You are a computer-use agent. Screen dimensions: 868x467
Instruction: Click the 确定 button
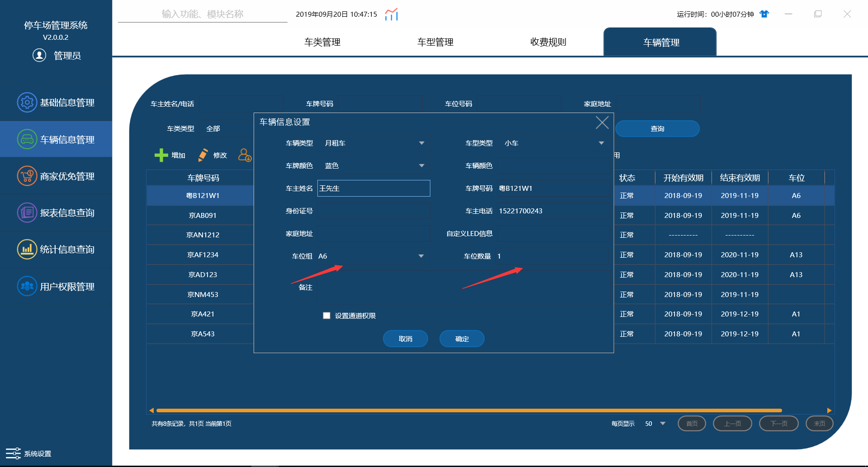[462, 339]
